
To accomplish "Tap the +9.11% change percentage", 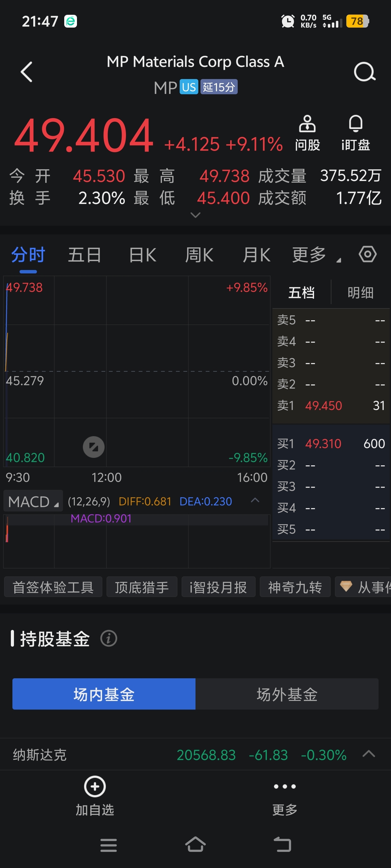I will (x=254, y=144).
